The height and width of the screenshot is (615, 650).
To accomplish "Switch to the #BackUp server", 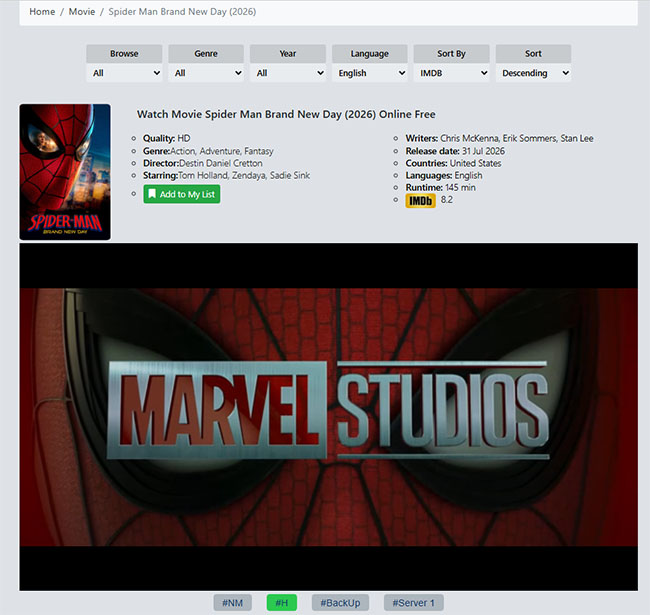I will [340, 603].
